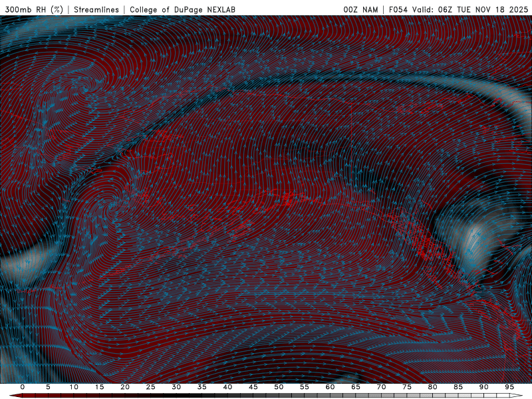Click the 'F054' forecast hour label
This screenshot has height=399, width=532.
(398, 10)
